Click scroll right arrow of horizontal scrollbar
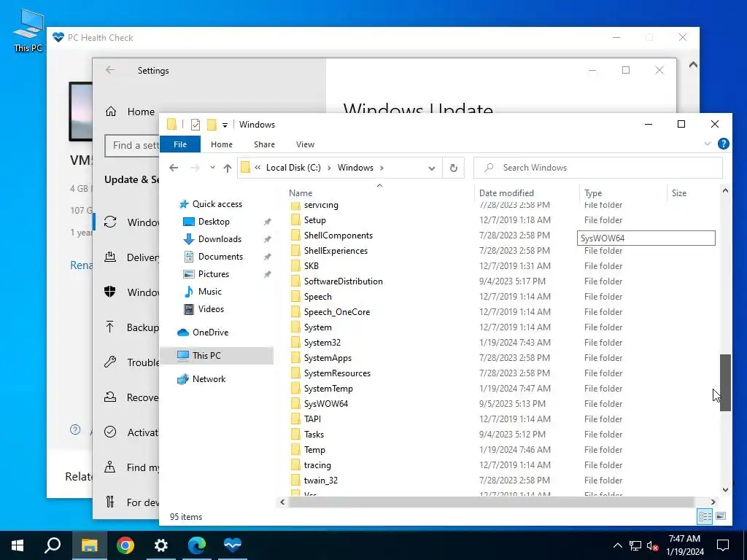 coord(713,502)
